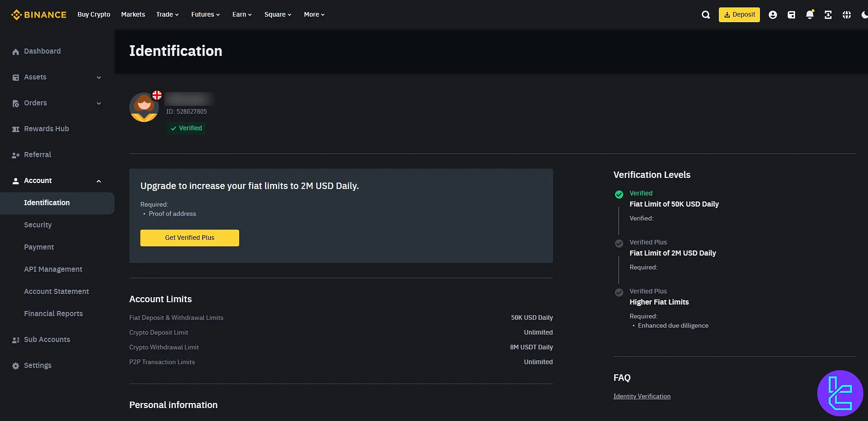Click the green Verified status badge
868x421 pixels.
186,128
